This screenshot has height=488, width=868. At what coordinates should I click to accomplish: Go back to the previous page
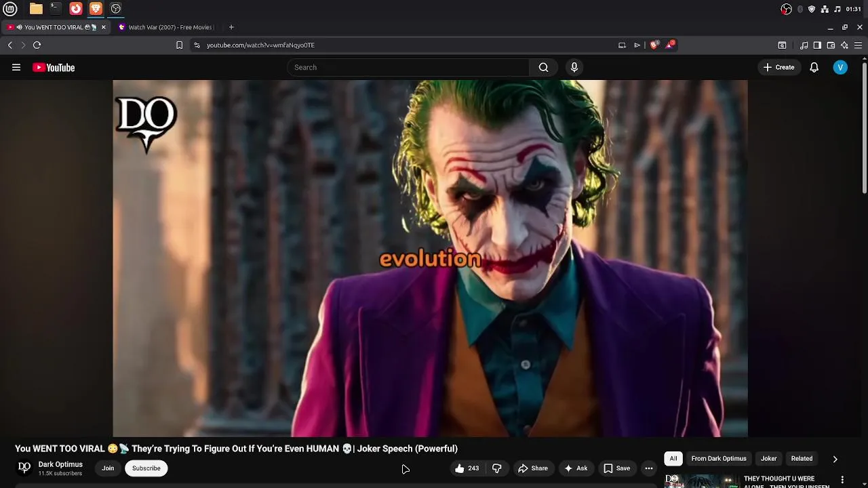[x=10, y=45]
